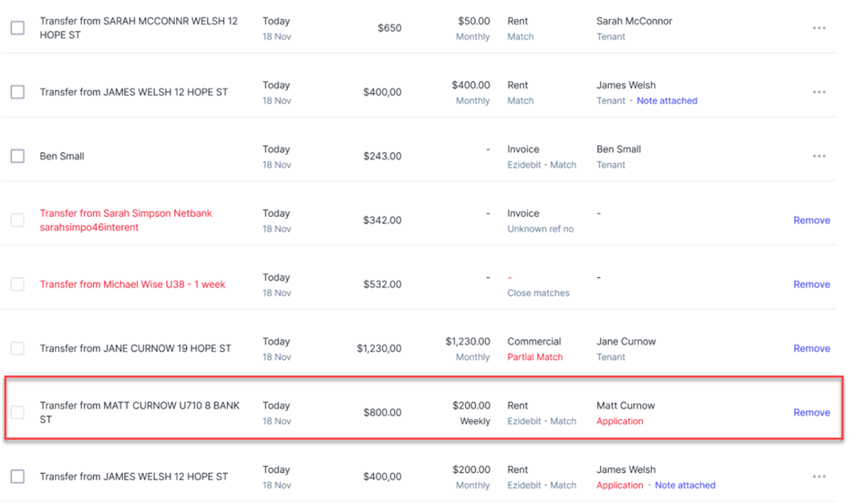This screenshot has width=857, height=504.
Task: Open Close matches for Michael Wise transfer
Action: point(538,293)
